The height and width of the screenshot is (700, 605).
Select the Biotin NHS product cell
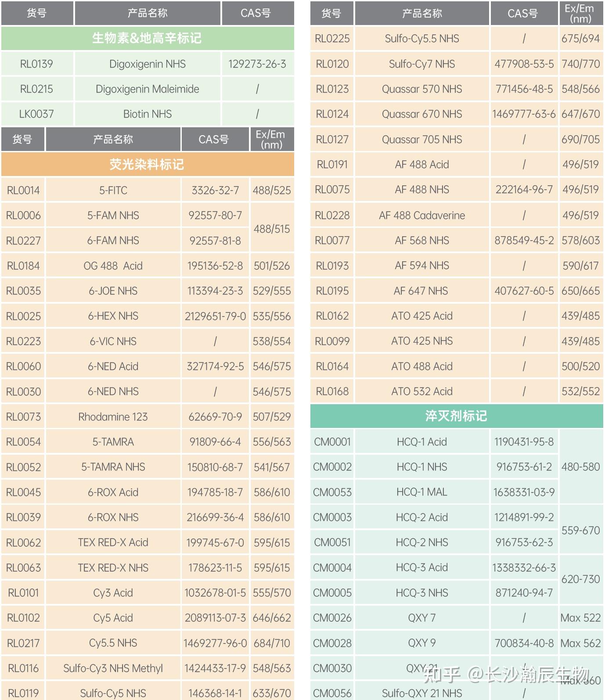(148, 114)
